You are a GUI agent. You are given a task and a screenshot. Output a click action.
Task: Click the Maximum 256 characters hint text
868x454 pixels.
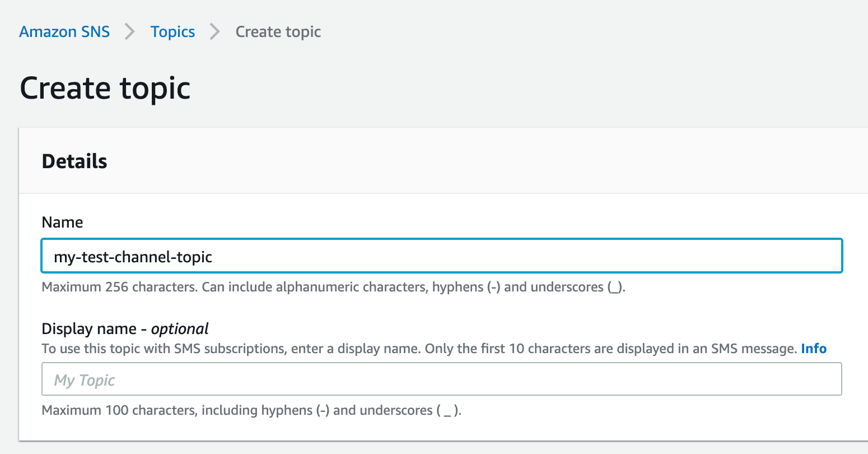tap(333, 287)
